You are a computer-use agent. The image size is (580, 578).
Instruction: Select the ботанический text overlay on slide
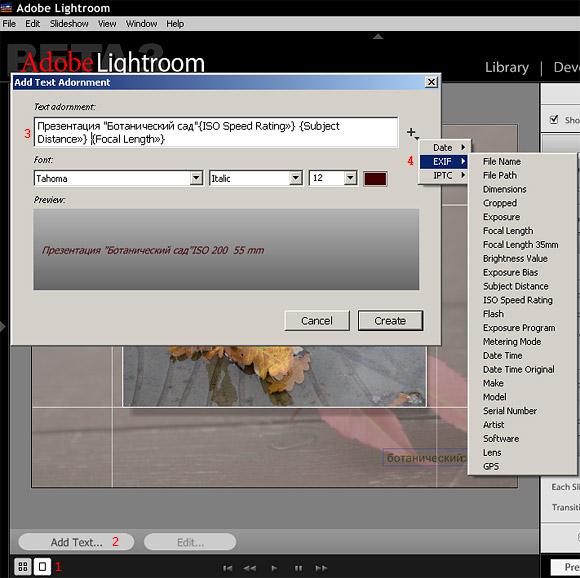point(425,458)
